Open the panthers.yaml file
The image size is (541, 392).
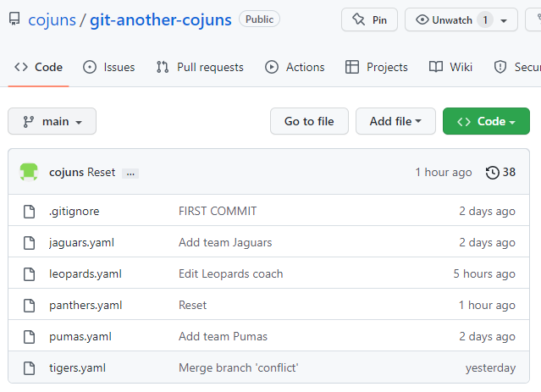click(x=86, y=306)
